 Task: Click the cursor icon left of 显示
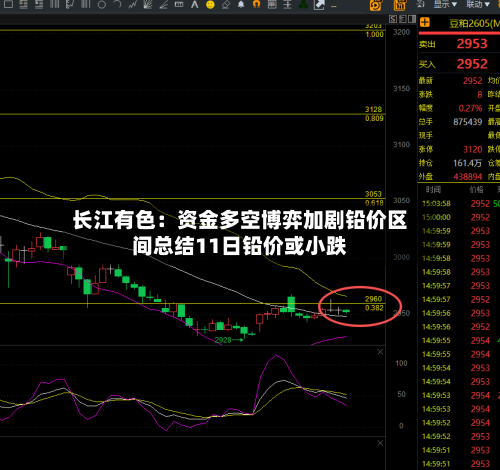pyautogui.click(x=420, y=4)
